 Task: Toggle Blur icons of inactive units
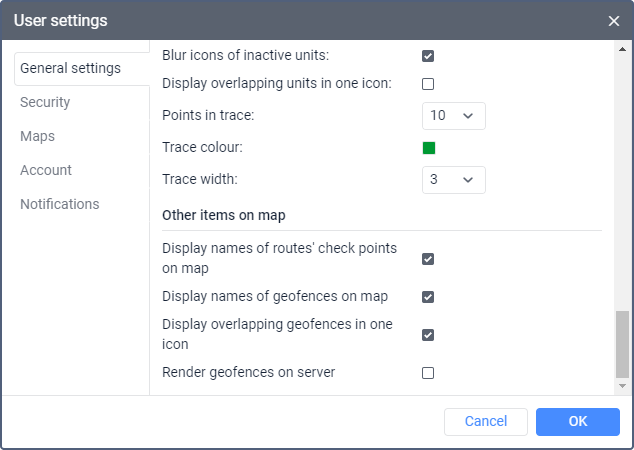point(428,55)
